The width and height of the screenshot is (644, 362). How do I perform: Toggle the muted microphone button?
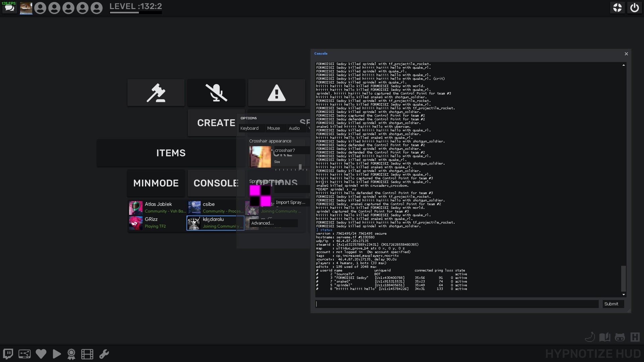pyautogui.click(x=216, y=93)
